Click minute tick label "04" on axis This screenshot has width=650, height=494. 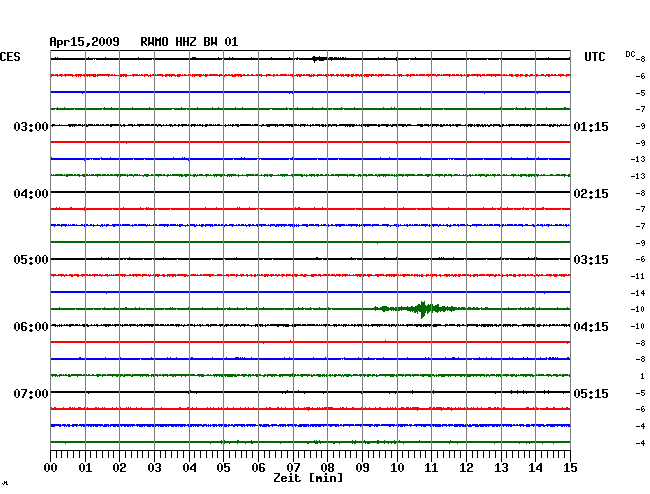point(189,468)
